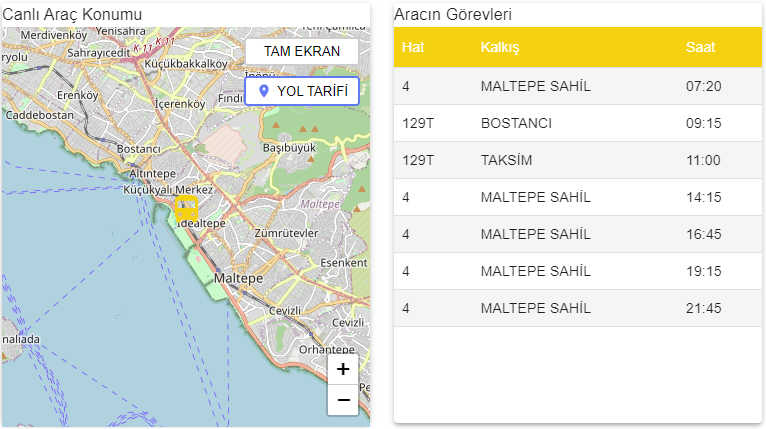This screenshot has width=766, height=429.
Task: Get directions via YOL TARİFİ button
Action: coord(301,91)
